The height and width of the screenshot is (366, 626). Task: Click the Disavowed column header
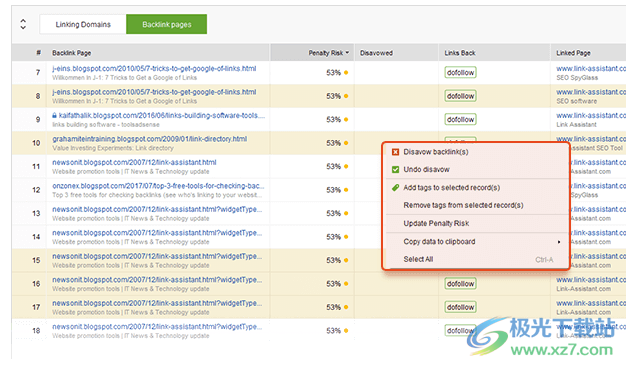(376, 53)
